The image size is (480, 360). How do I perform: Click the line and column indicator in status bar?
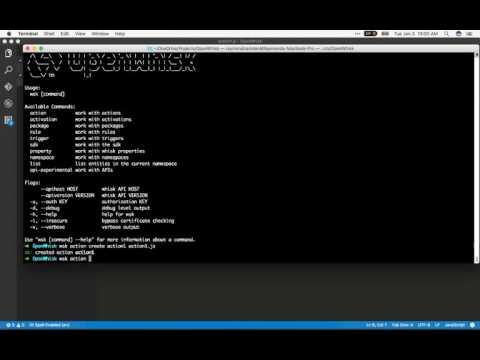376,325
